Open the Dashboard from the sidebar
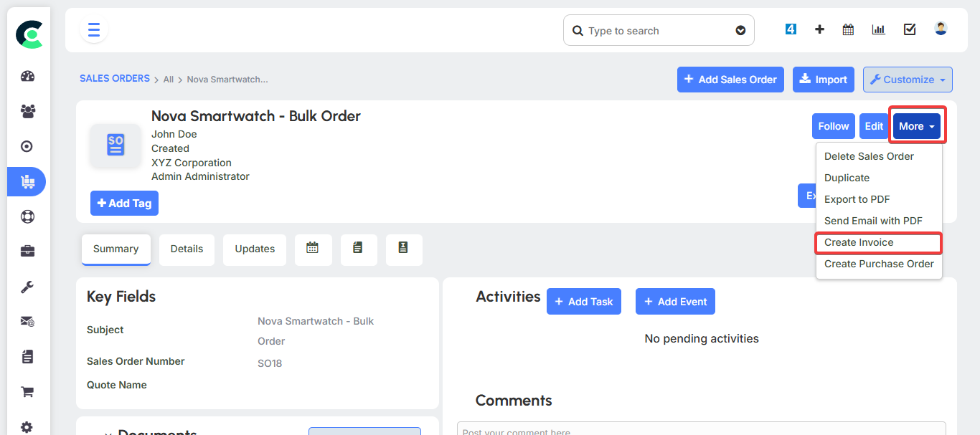The width and height of the screenshot is (980, 435). (x=27, y=76)
